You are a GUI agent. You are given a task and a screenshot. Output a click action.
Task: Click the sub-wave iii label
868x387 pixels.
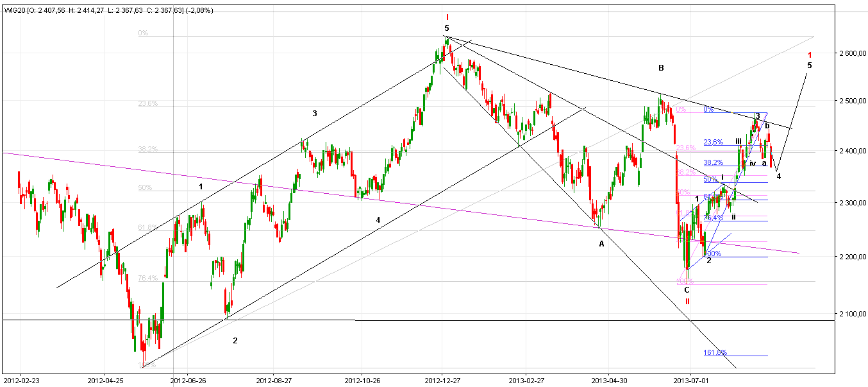point(739,141)
